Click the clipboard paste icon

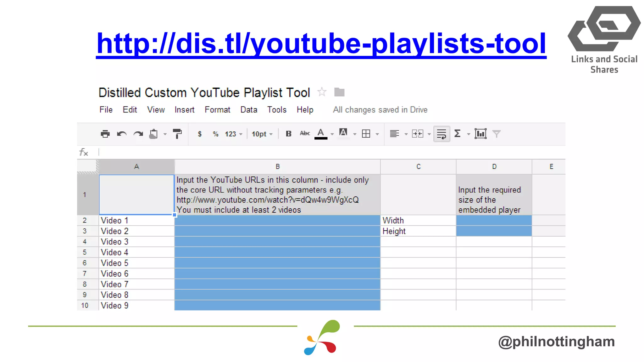(153, 134)
